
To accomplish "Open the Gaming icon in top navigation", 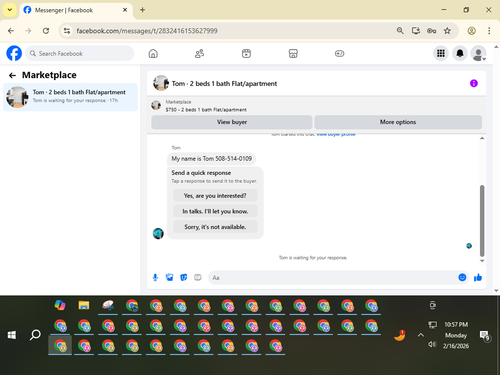I will pyautogui.click(x=339, y=53).
